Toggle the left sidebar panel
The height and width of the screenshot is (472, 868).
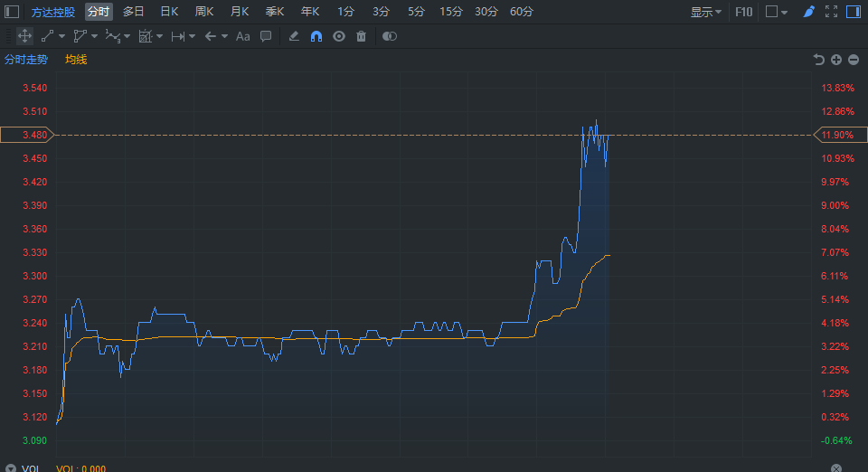13,12
